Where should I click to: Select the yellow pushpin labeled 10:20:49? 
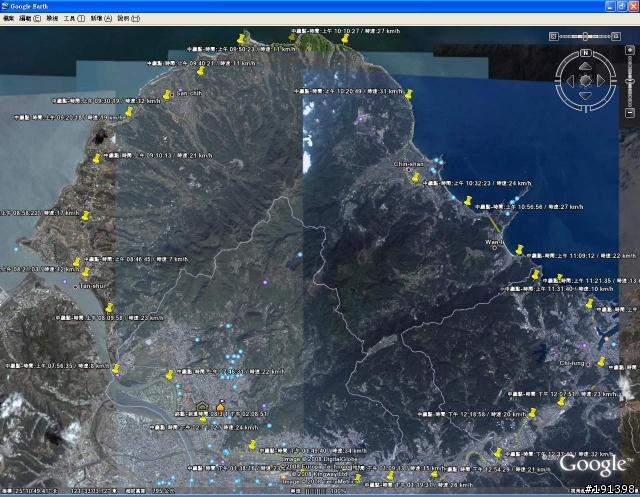[409, 94]
